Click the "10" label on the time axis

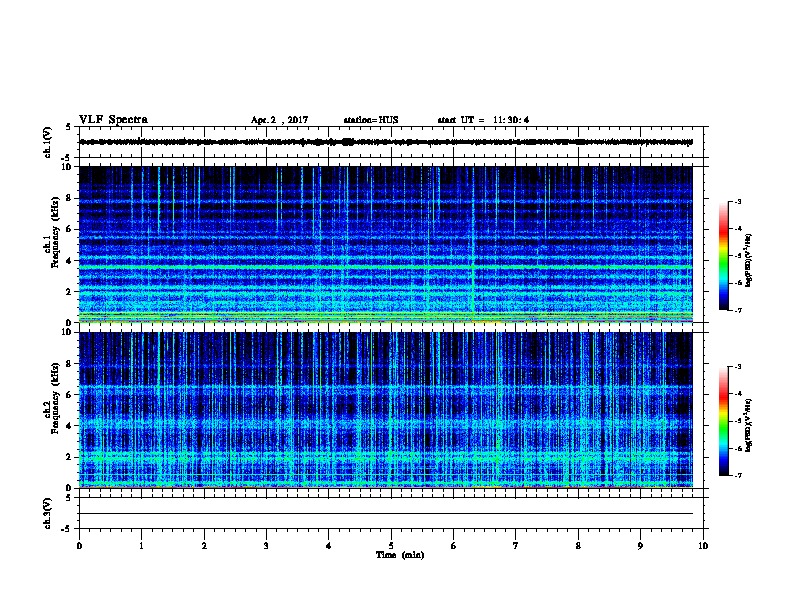(703, 546)
